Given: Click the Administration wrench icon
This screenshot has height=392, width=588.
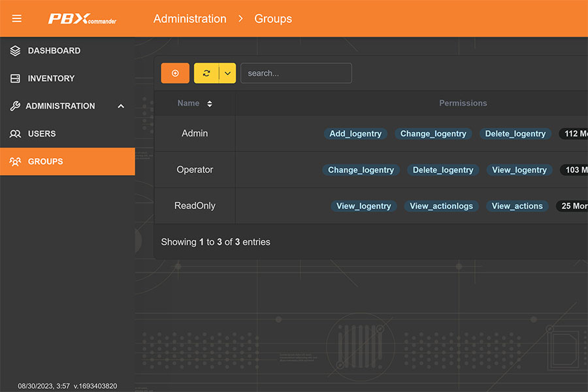Looking at the screenshot, I should tap(16, 106).
